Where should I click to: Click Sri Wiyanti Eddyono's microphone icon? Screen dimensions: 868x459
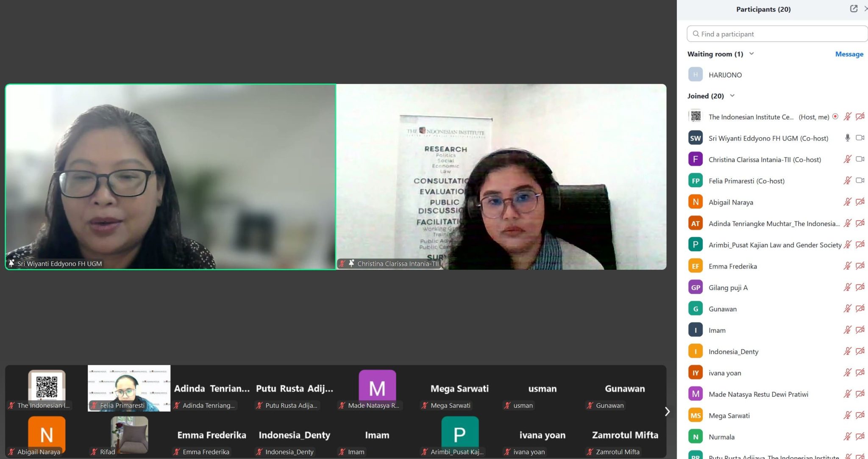pos(847,138)
